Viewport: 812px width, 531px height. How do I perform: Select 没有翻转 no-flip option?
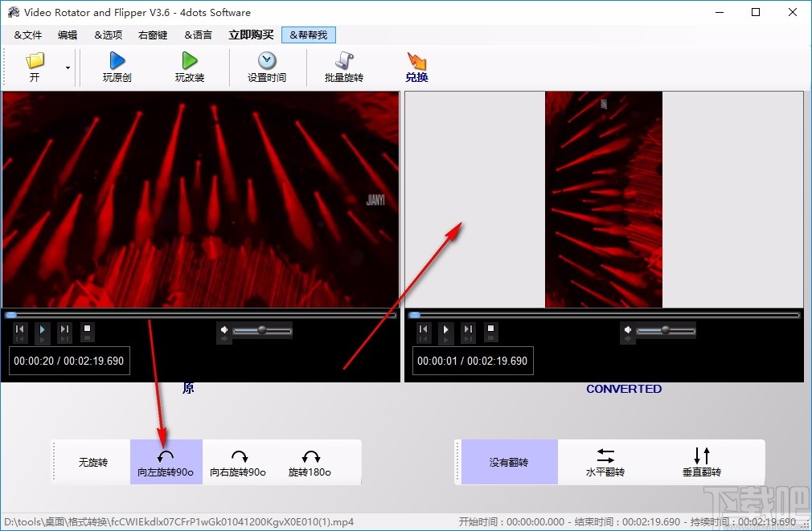coord(510,462)
